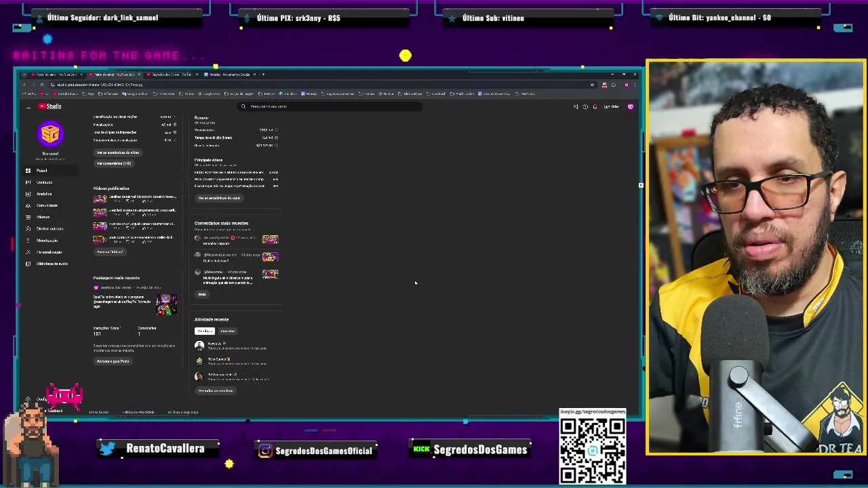Open a new browser tab with plus button
The width and height of the screenshot is (868, 488).
click(263, 75)
